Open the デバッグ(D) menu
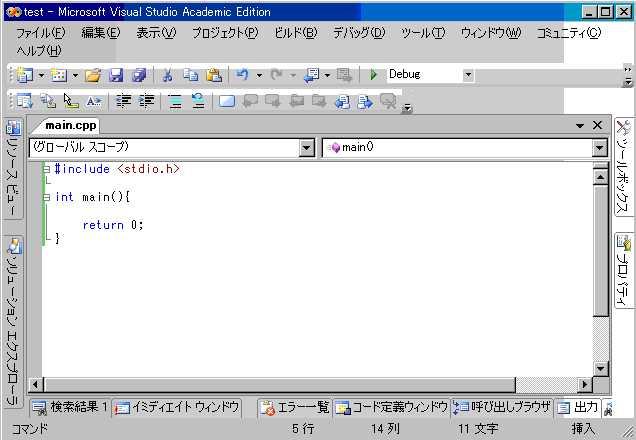636x440 pixels. point(357,33)
